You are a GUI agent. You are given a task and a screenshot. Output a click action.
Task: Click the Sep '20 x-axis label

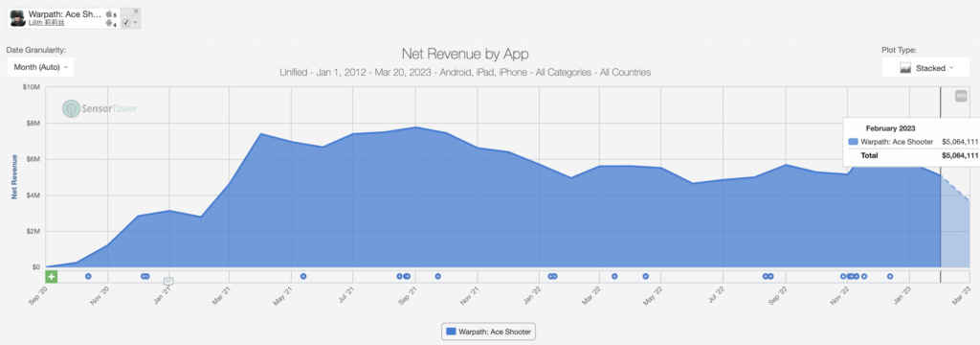(38, 295)
